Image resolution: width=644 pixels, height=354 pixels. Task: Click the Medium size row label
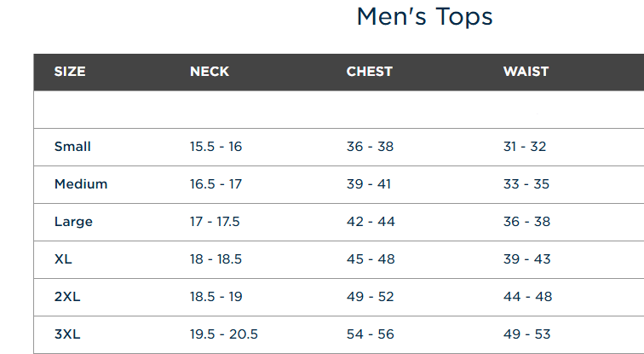pos(81,183)
